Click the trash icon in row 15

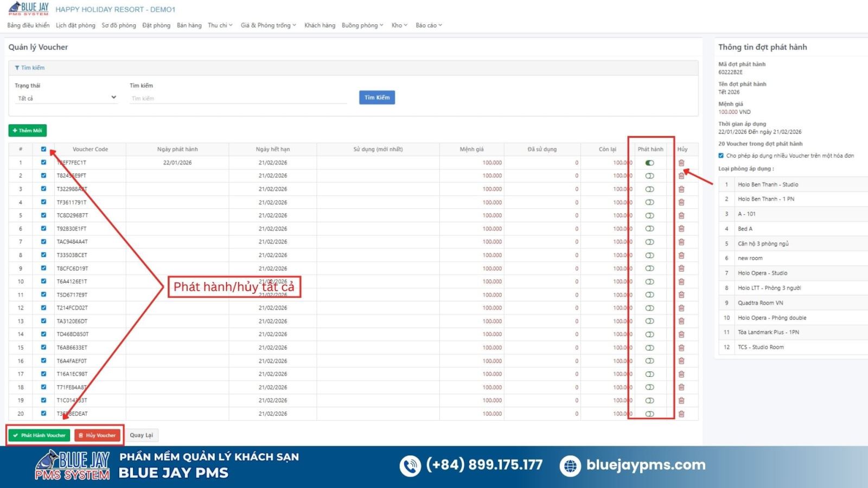[681, 348]
